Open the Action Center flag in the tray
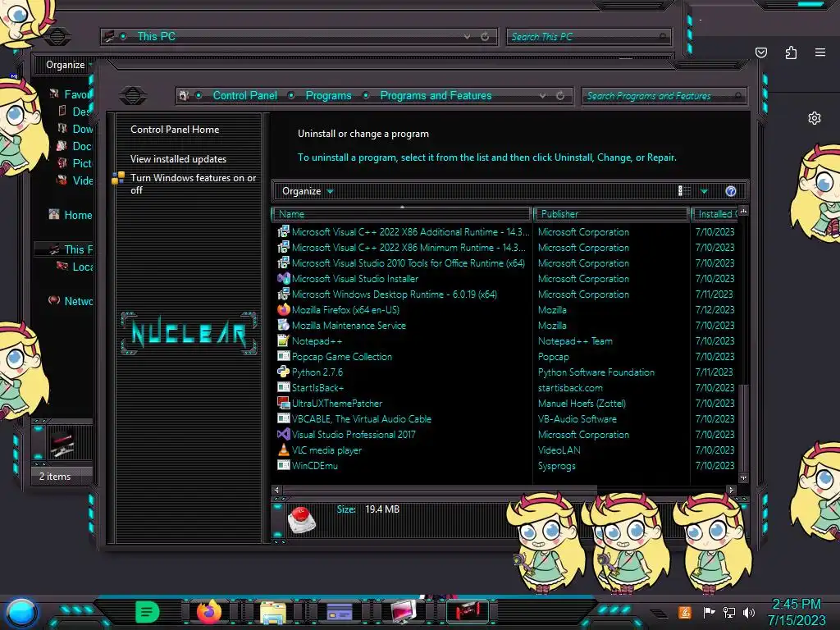Viewport: 840px width, 630px height. pyautogui.click(x=709, y=612)
